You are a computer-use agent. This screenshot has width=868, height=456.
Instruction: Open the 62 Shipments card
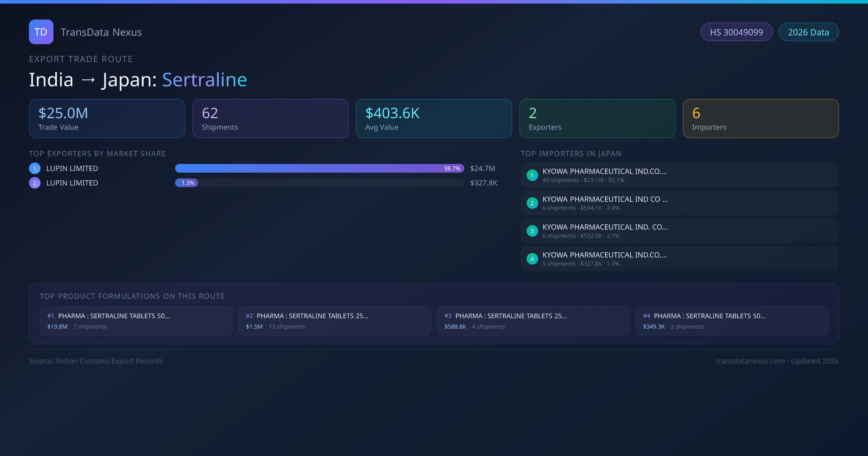[x=270, y=118]
